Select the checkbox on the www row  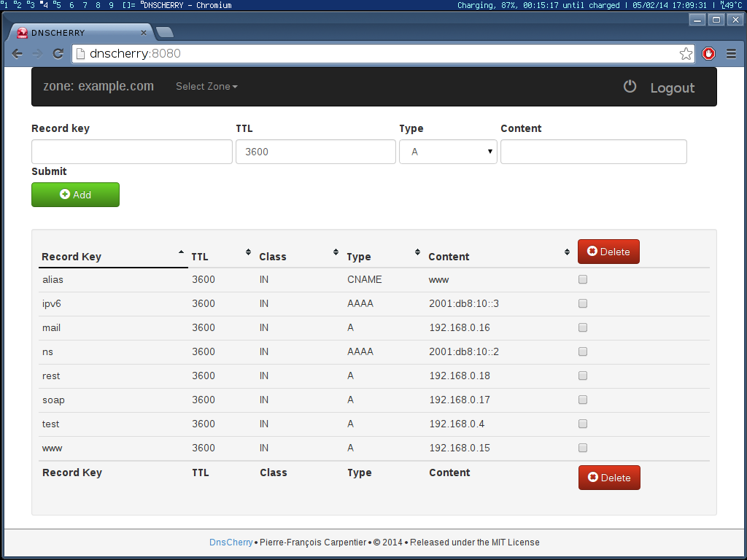582,448
